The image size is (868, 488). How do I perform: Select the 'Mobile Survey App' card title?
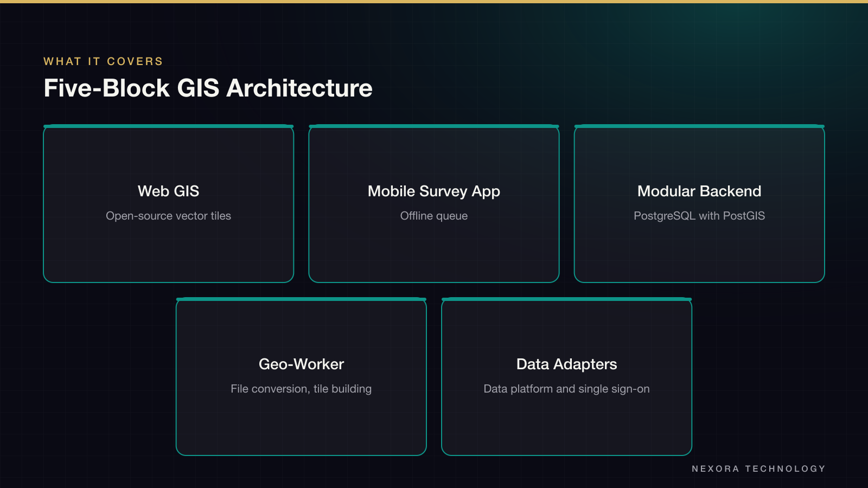tap(434, 191)
